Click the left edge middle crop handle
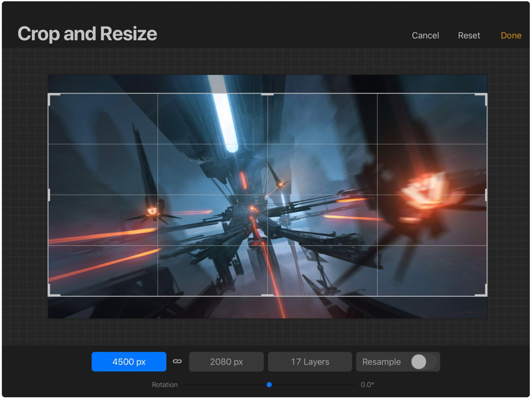 tap(49, 195)
